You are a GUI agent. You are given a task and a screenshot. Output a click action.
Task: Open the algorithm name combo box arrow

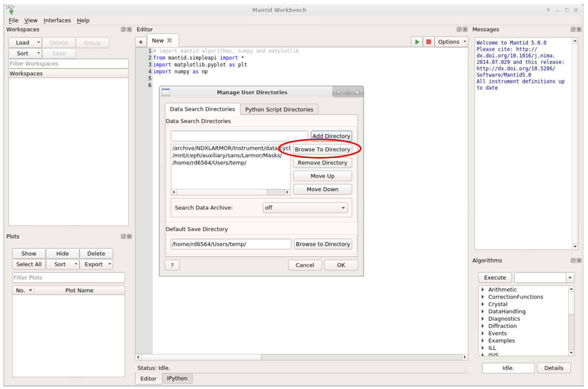[x=570, y=277]
